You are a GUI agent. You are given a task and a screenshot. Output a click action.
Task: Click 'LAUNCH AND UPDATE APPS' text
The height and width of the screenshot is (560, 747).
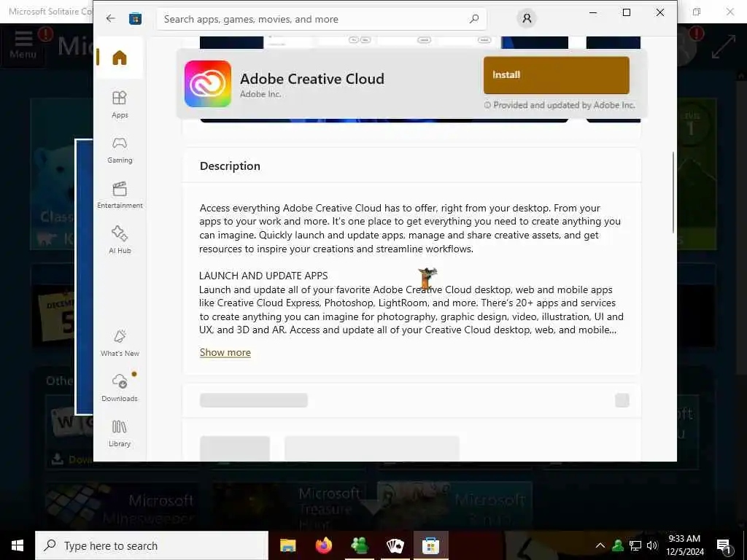(263, 276)
